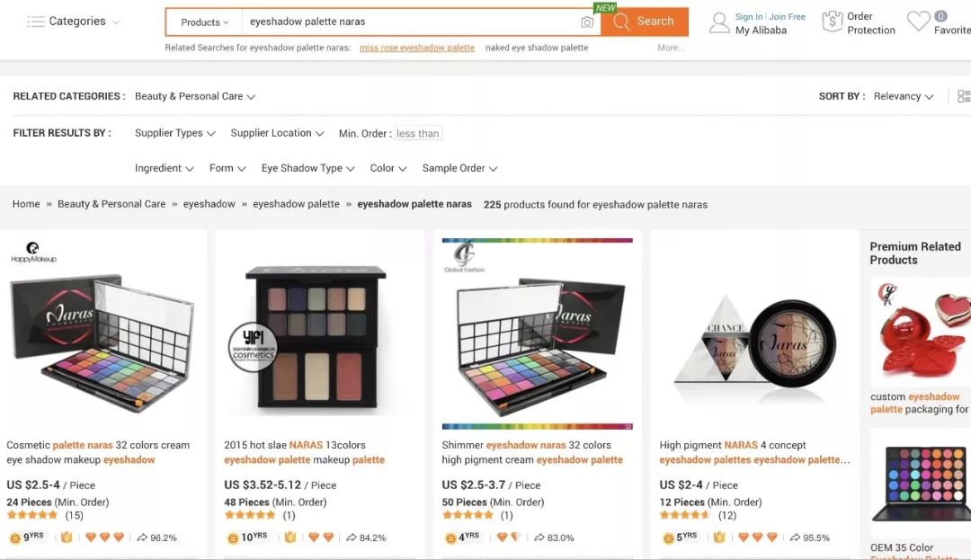Click the Order Protection shield icon

pos(832,22)
